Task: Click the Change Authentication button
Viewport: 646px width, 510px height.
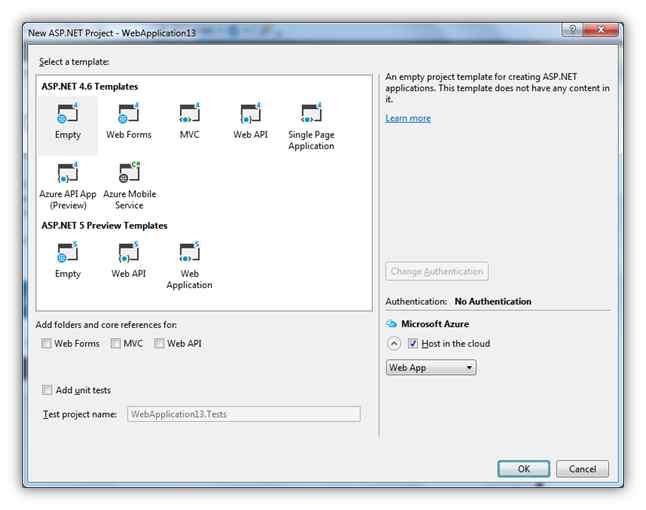Action: click(x=437, y=271)
